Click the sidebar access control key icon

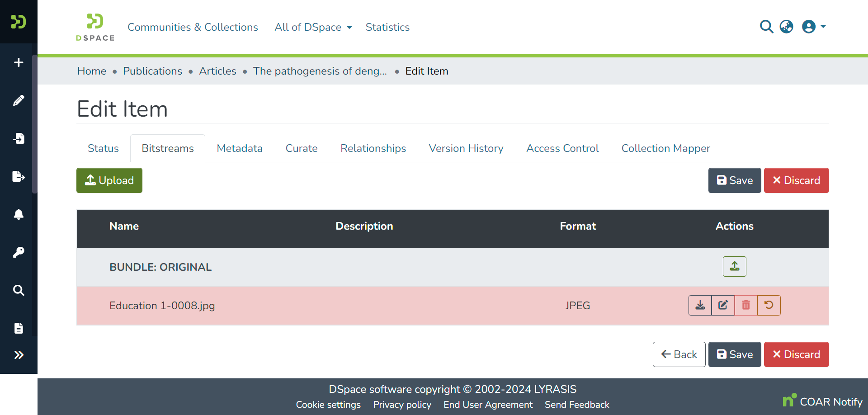coord(19,252)
